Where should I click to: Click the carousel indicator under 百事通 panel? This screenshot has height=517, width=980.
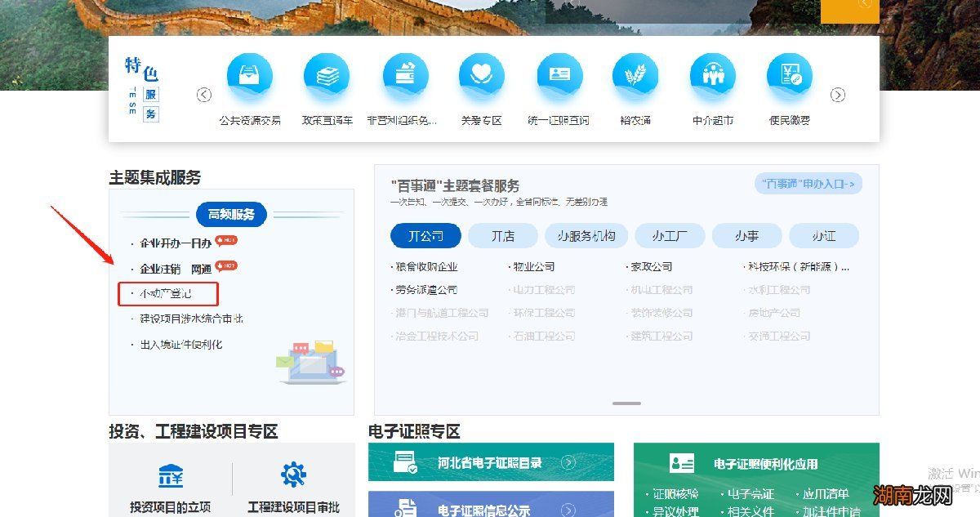(626, 403)
